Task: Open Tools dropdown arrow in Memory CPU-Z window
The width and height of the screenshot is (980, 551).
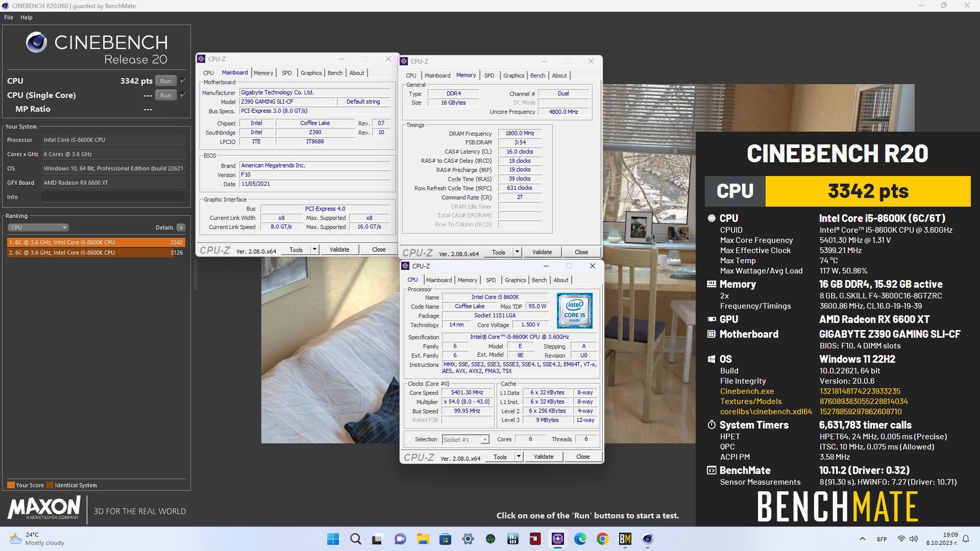Action: [x=517, y=252]
